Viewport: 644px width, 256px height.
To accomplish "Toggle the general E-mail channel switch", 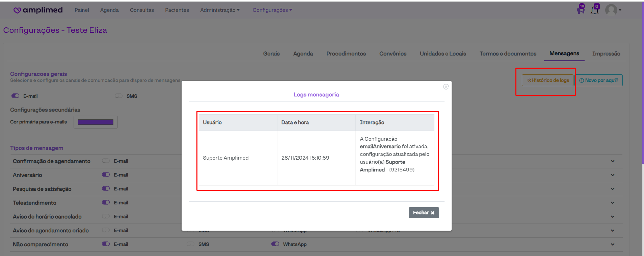I will pos(15,96).
